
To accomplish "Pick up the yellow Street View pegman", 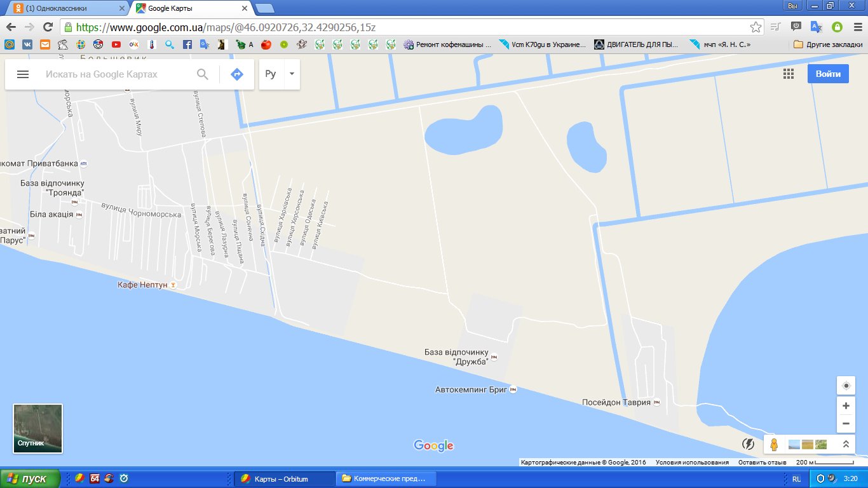I will click(774, 444).
